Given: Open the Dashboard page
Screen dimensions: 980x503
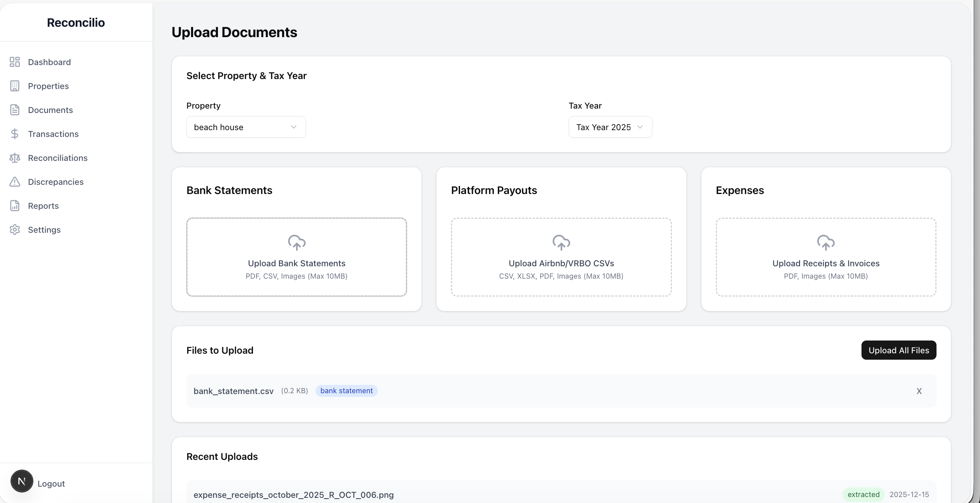Looking at the screenshot, I should [x=49, y=62].
